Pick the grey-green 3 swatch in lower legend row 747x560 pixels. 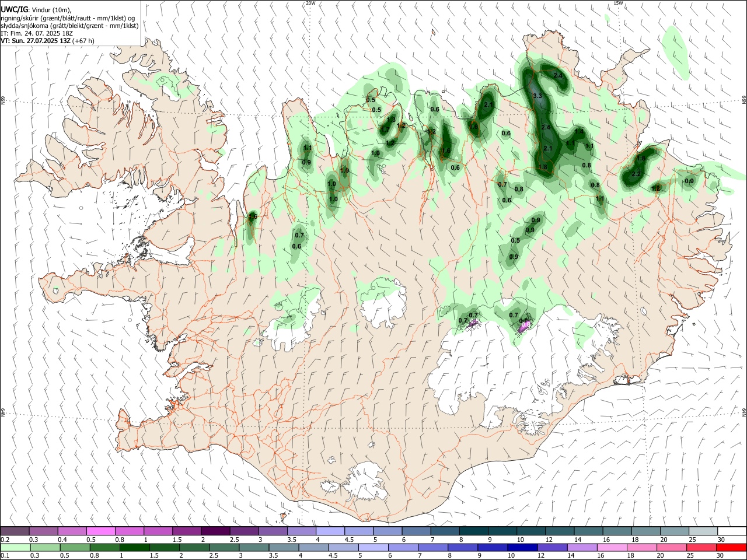click(x=254, y=548)
